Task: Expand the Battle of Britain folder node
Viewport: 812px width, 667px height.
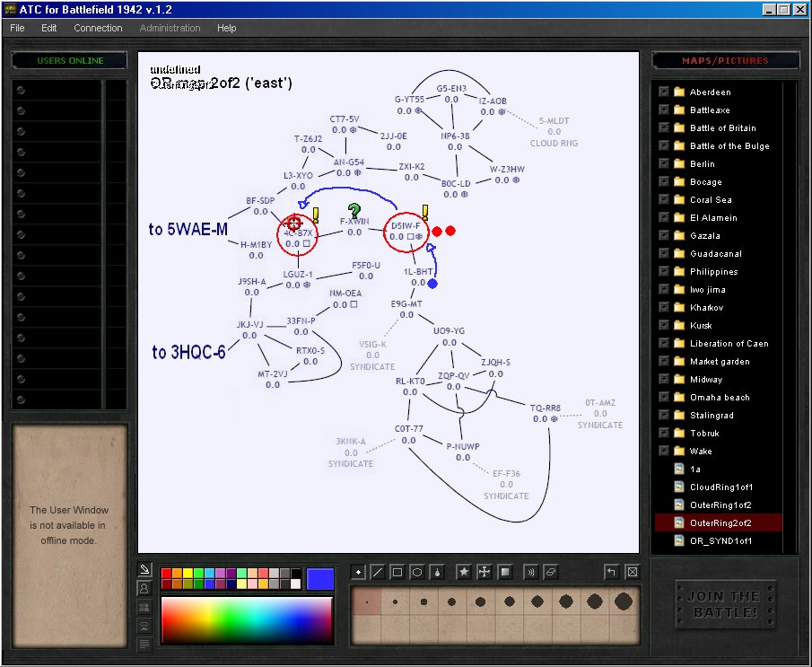Action: click(664, 127)
